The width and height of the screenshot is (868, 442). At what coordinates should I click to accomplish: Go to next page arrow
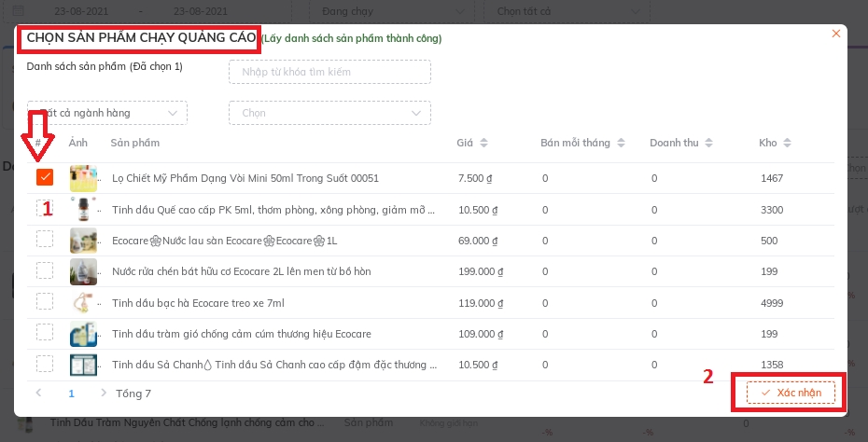[x=104, y=394]
